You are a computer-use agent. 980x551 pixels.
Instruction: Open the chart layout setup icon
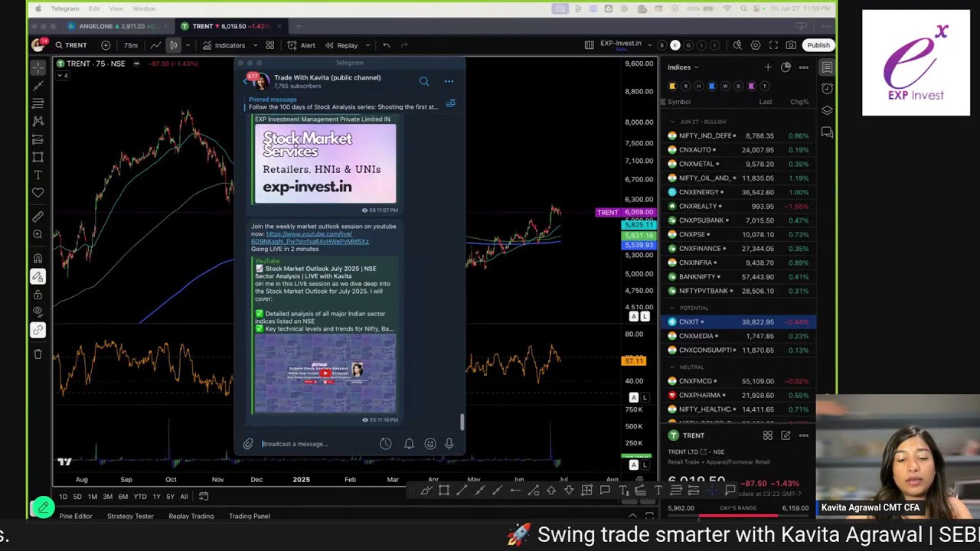[589, 45]
